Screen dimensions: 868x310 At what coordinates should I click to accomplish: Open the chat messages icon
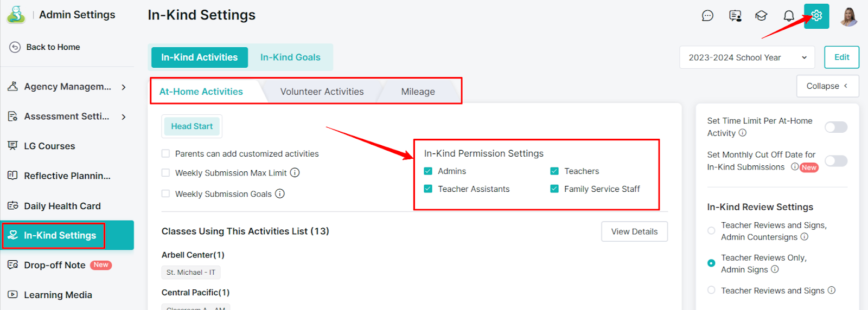point(707,16)
